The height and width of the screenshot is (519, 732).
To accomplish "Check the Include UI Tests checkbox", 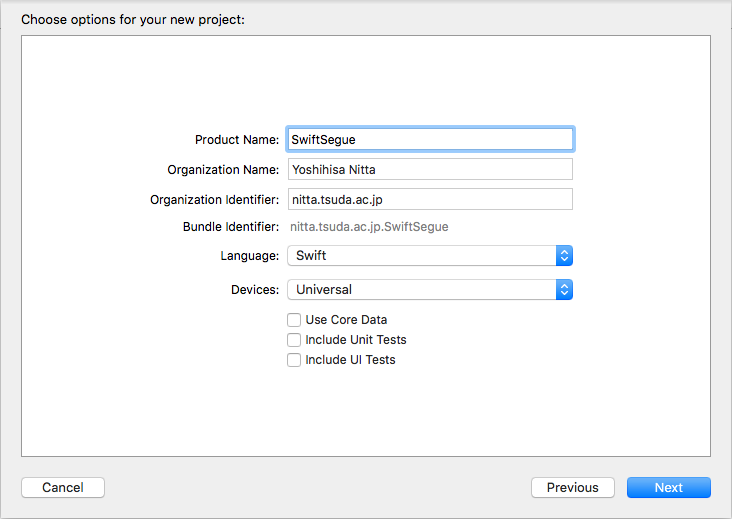I will pyautogui.click(x=294, y=360).
